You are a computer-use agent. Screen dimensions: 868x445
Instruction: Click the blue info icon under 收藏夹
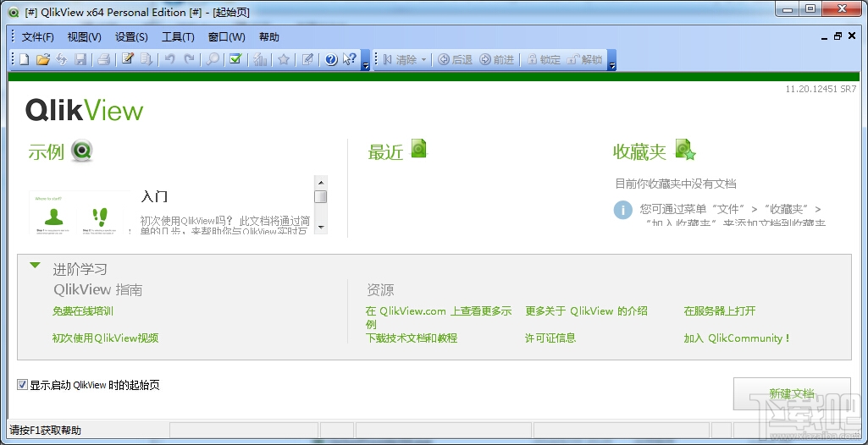(x=622, y=210)
